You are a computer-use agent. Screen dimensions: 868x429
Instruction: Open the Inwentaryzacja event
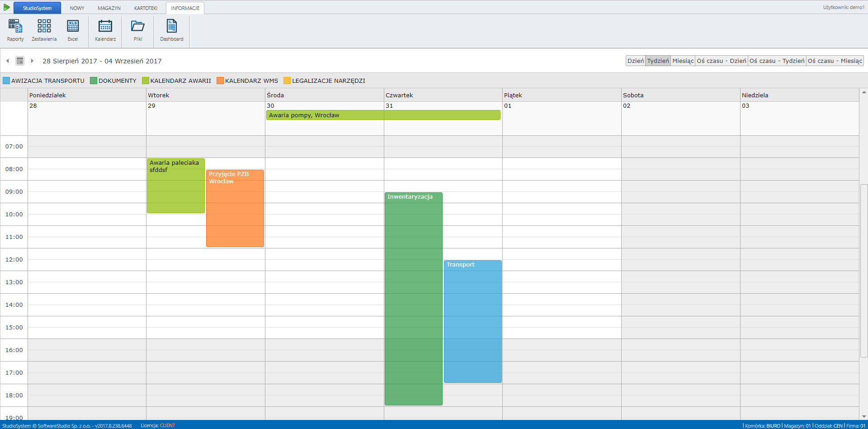coord(414,299)
